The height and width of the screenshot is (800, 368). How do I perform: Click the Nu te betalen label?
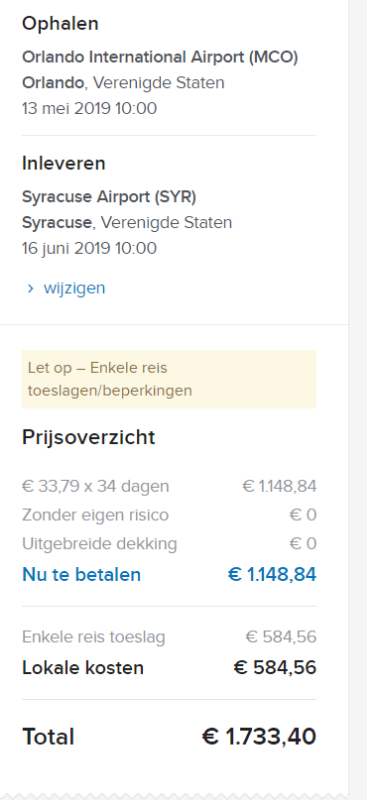tap(82, 574)
